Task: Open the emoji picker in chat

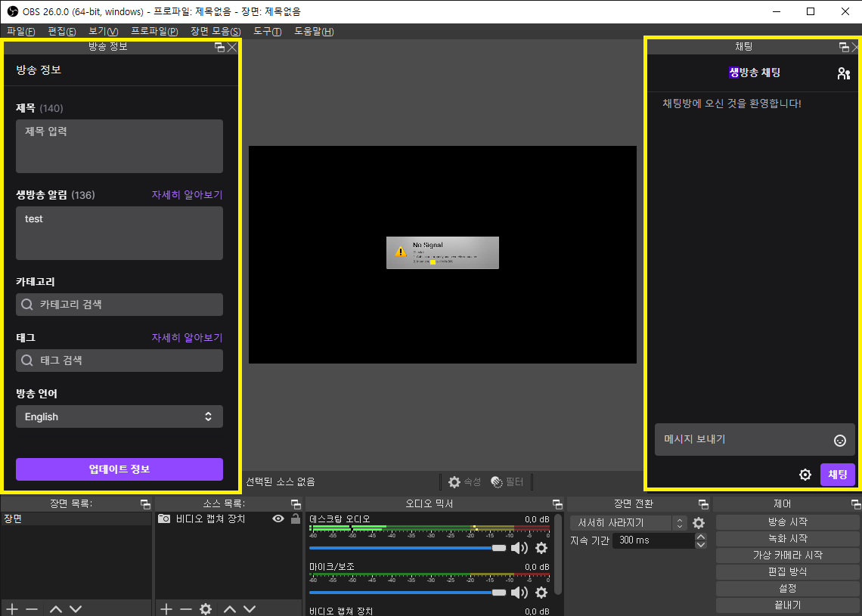Action: [x=839, y=441]
